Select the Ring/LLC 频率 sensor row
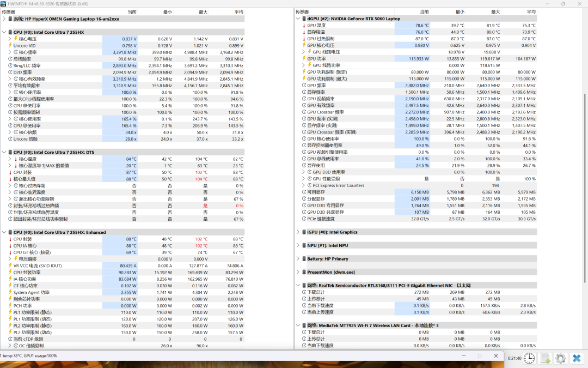Viewport: 588px width, 368px height. point(122,65)
